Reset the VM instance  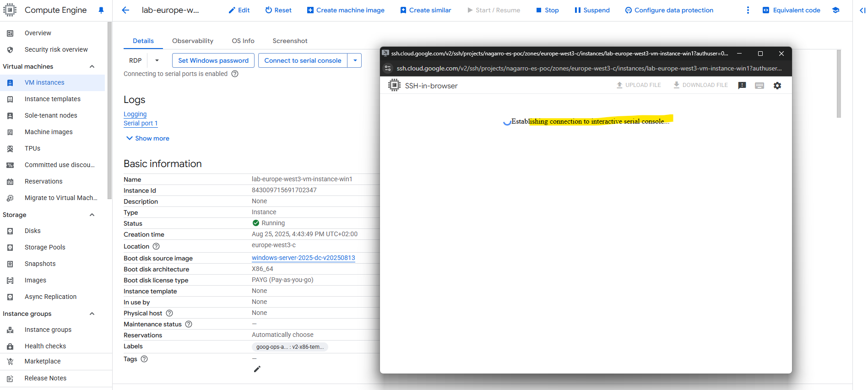pyautogui.click(x=278, y=10)
